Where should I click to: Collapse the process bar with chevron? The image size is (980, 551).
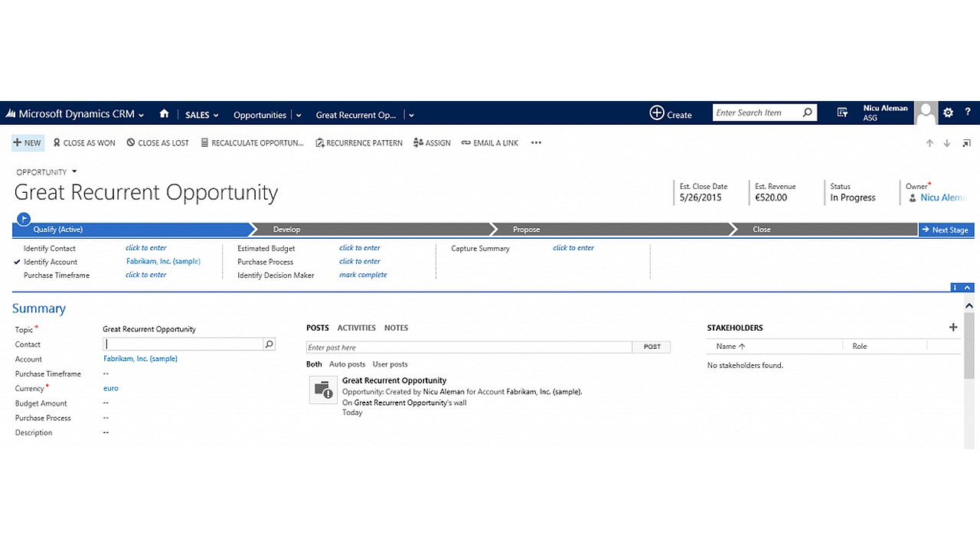(969, 288)
